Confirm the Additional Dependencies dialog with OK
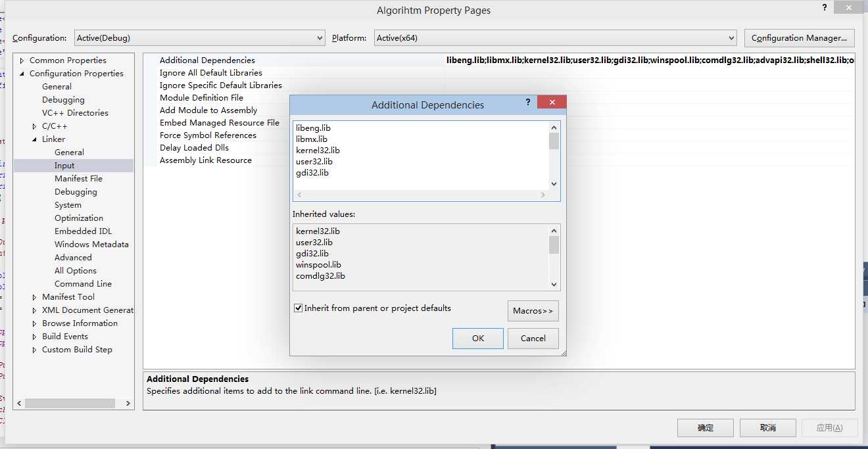 (478, 339)
